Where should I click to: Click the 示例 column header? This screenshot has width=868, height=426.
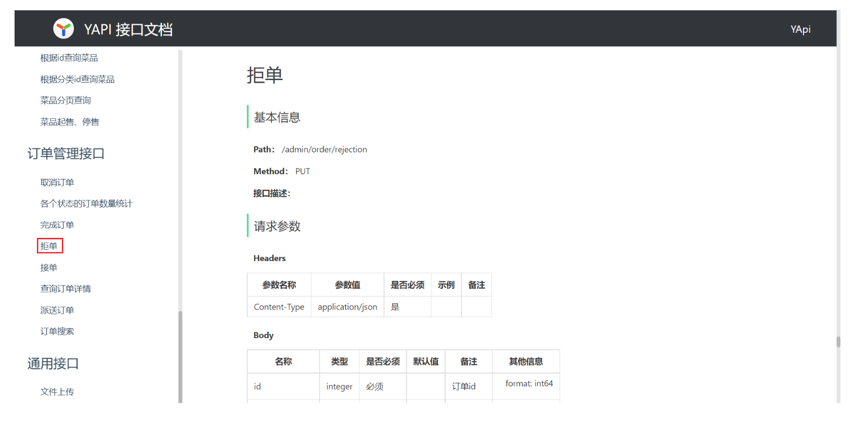pyautogui.click(x=446, y=285)
